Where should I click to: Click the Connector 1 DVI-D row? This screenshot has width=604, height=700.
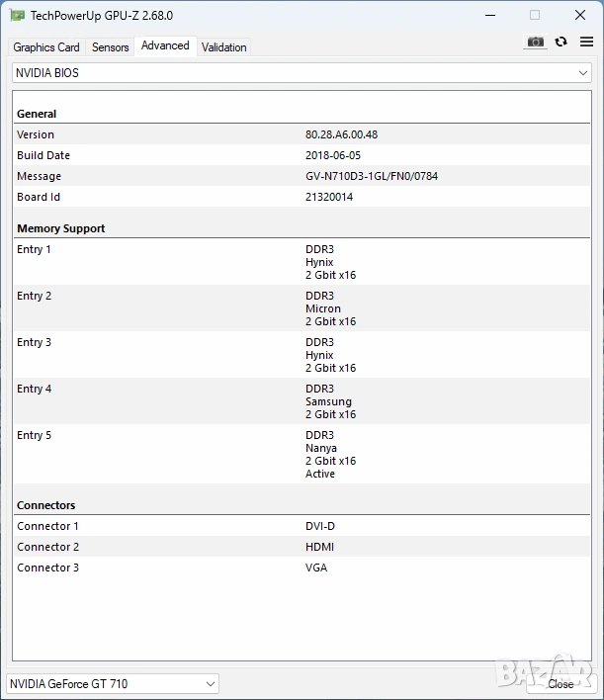(301, 526)
